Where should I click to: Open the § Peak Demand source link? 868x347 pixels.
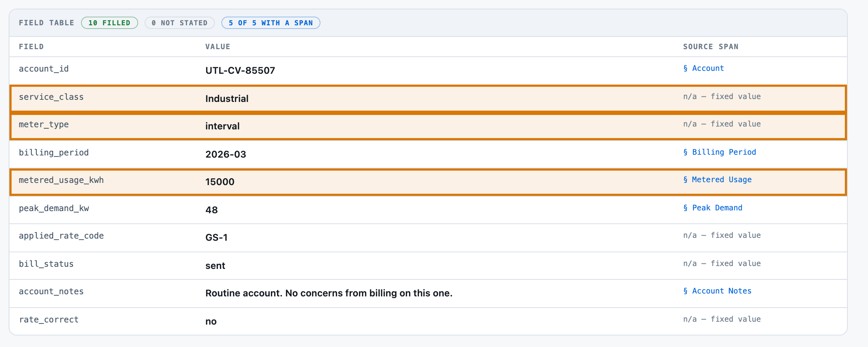(x=712, y=208)
